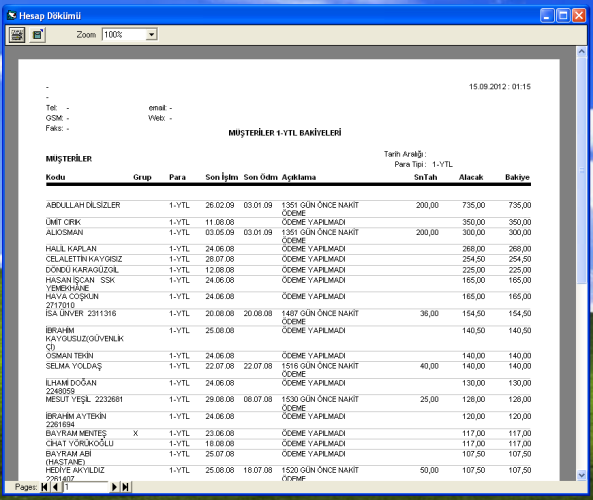The height and width of the screenshot is (500, 593).
Task: Click the Para Tipi 1-YTL value
Action: pyautogui.click(x=442, y=165)
